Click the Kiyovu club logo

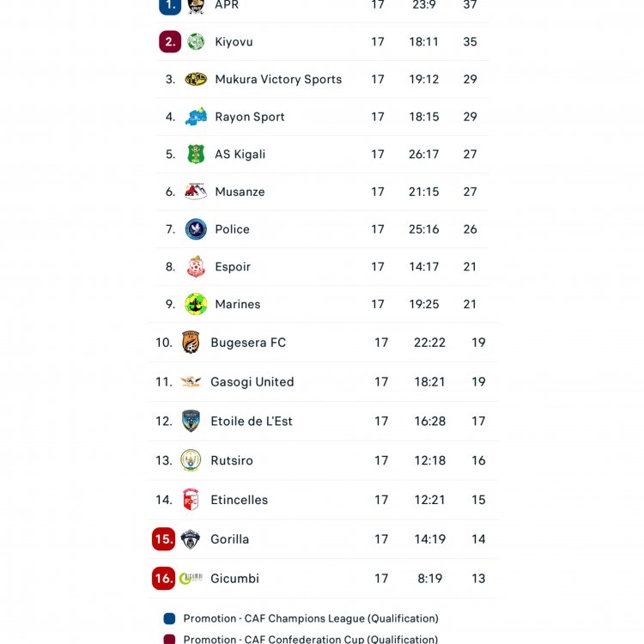click(196, 41)
